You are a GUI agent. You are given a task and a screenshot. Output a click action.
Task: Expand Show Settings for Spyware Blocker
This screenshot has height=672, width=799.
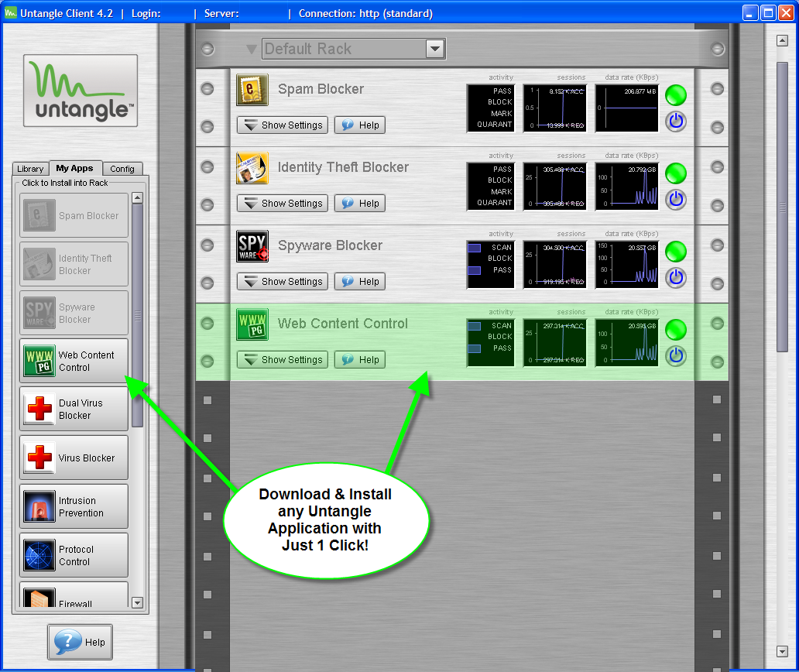click(x=283, y=281)
